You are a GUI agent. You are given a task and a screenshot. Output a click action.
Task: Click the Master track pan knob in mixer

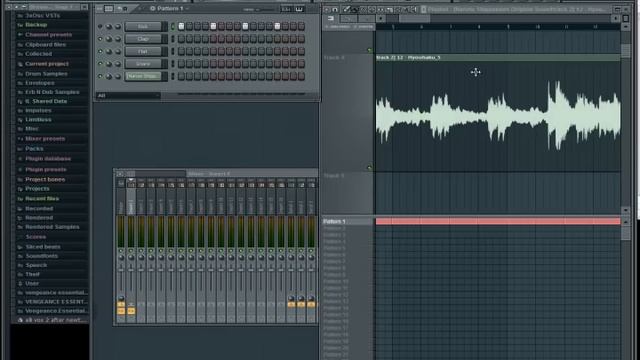coord(121,258)
